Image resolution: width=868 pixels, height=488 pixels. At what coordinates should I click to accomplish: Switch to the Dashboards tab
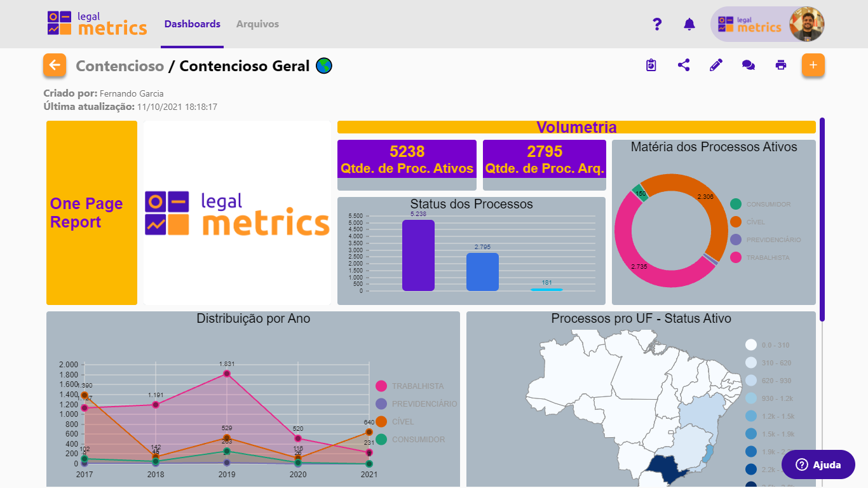(x=193, y=24)
